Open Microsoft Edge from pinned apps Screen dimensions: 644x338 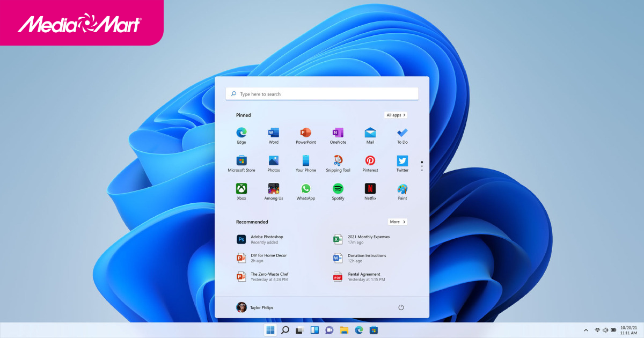[241, 133]
